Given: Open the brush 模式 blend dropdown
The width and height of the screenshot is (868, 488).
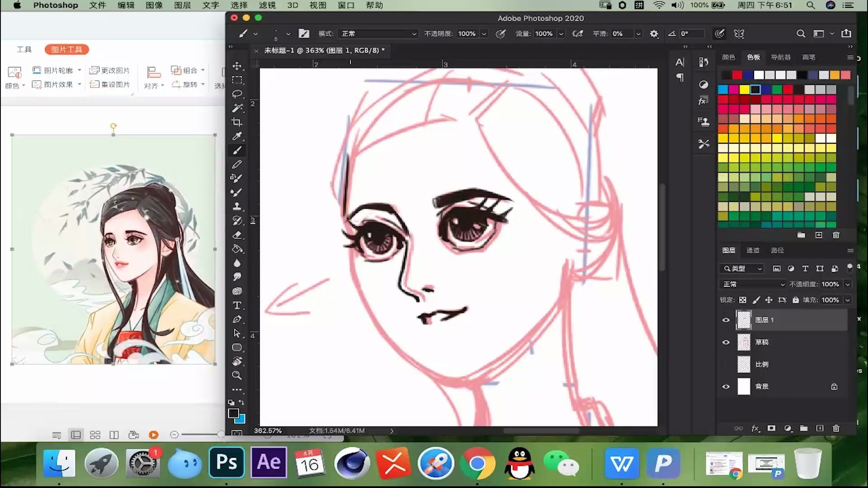Looking at the screenshot, I should coord(379,34).
